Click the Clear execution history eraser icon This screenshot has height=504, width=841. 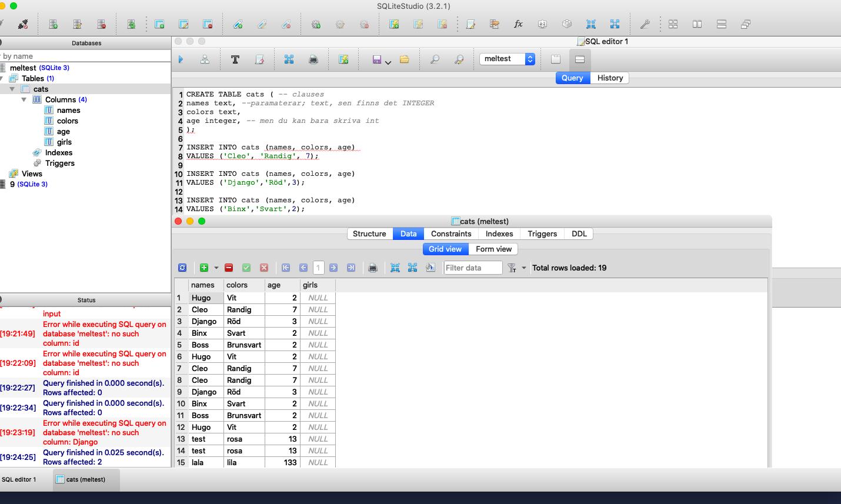click(259, 59)
